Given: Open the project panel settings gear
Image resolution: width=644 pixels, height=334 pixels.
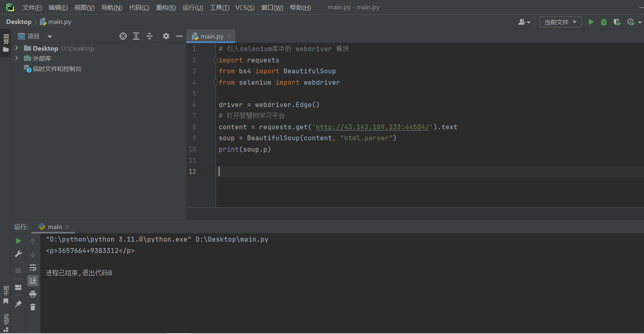Looking at the screenshot, I should (x=166, y=36).
